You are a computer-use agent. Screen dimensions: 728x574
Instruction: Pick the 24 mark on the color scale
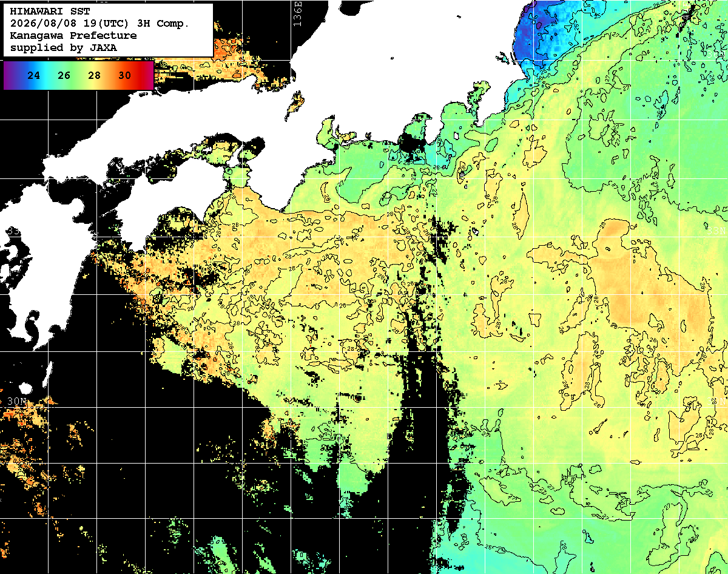(x=35, y=76)
